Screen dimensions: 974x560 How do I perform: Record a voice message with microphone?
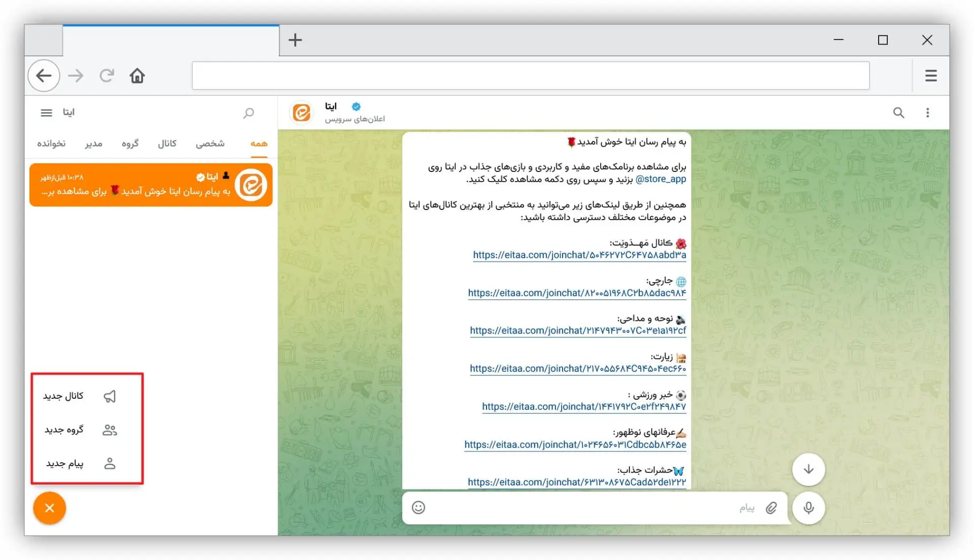pos(809,508)
